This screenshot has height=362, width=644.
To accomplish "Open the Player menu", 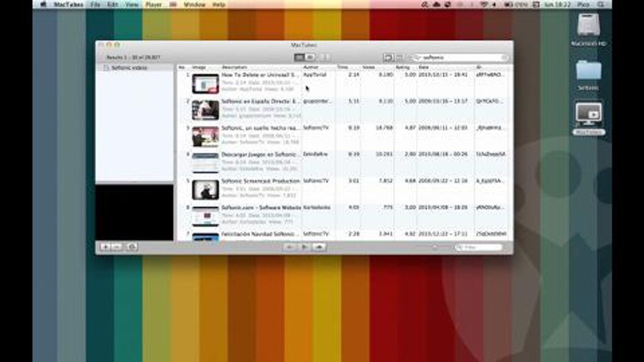I will [x=154, y=5].
